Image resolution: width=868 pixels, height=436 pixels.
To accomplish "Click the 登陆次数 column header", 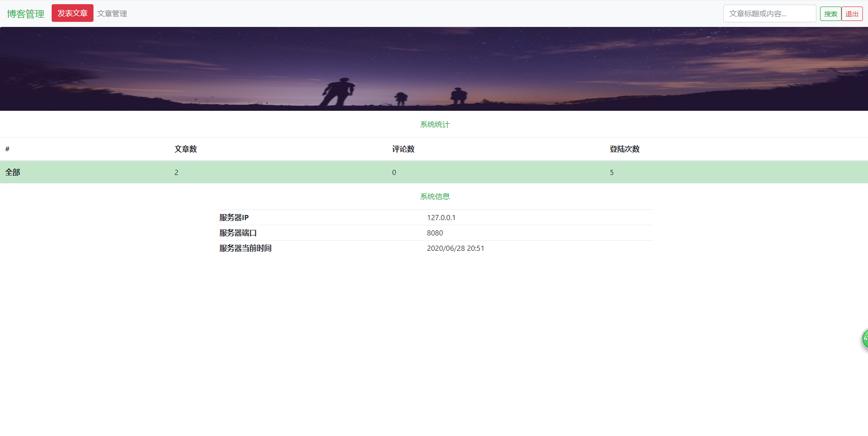I will click(624, 149).
